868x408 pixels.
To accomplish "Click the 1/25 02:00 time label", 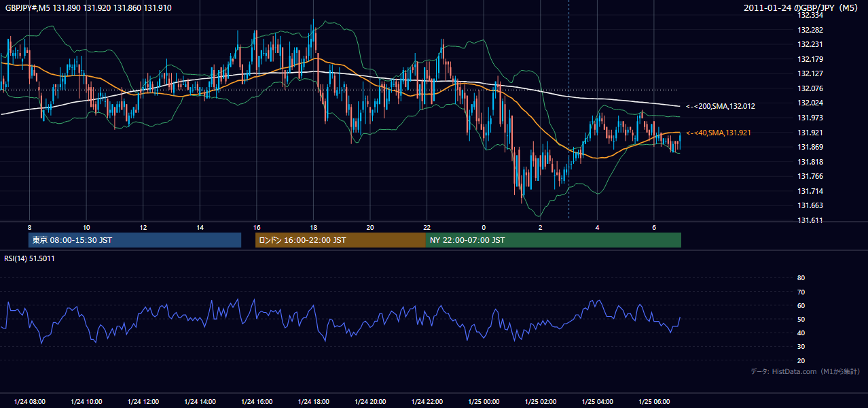I will (x=541, y=402).
